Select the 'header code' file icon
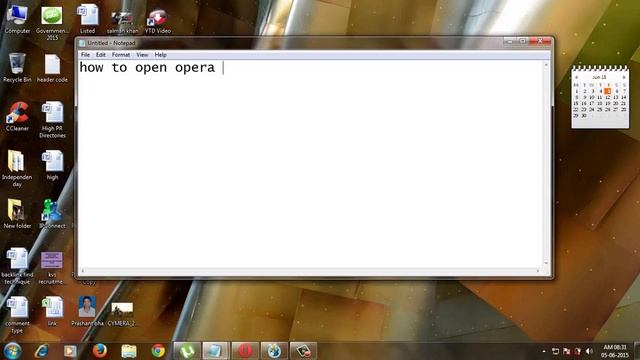The width and height of the screenshot is (640, 360). [52, 68]
